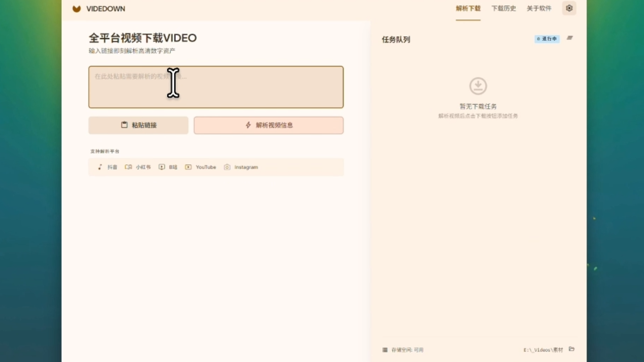This screenshot has height=362, width=644.
Task: Click the Instagram platform label
Action: (x=246, y=167)
